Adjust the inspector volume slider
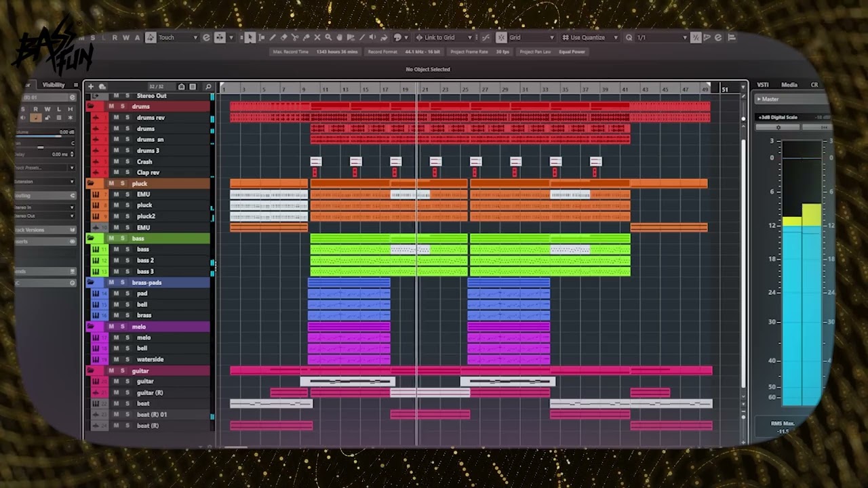 click(45, 136)
